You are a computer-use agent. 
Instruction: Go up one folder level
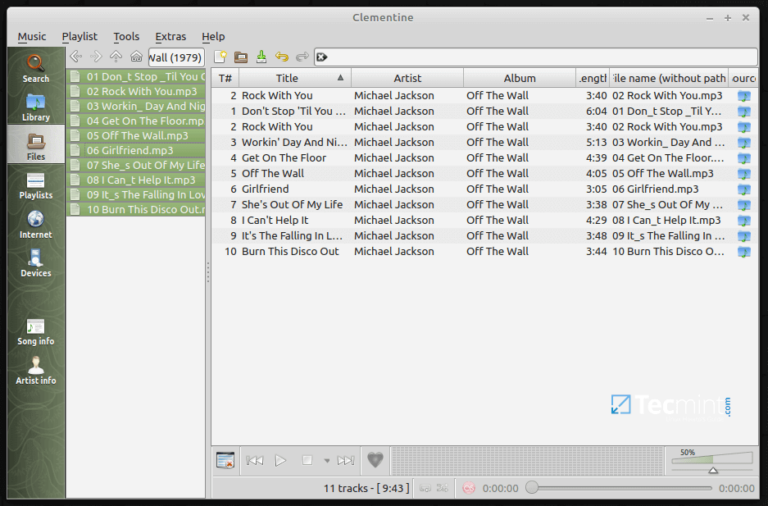116,57
